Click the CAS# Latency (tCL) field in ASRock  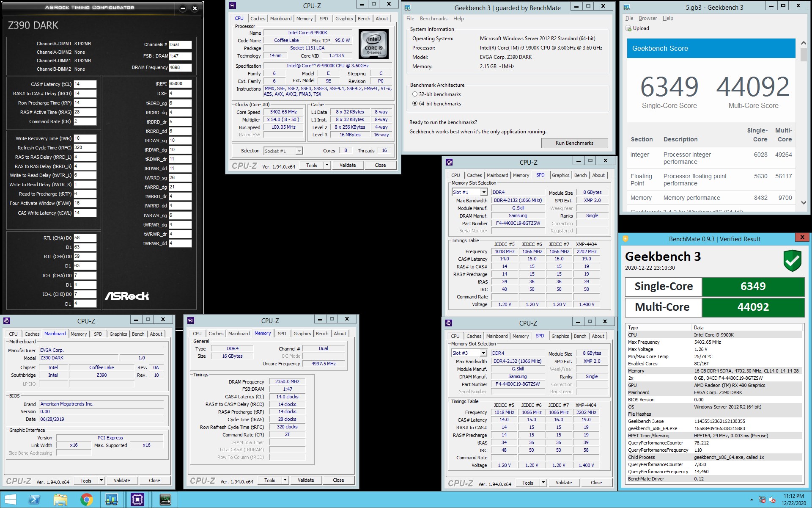pyautogui.click(x=85, y=84)
